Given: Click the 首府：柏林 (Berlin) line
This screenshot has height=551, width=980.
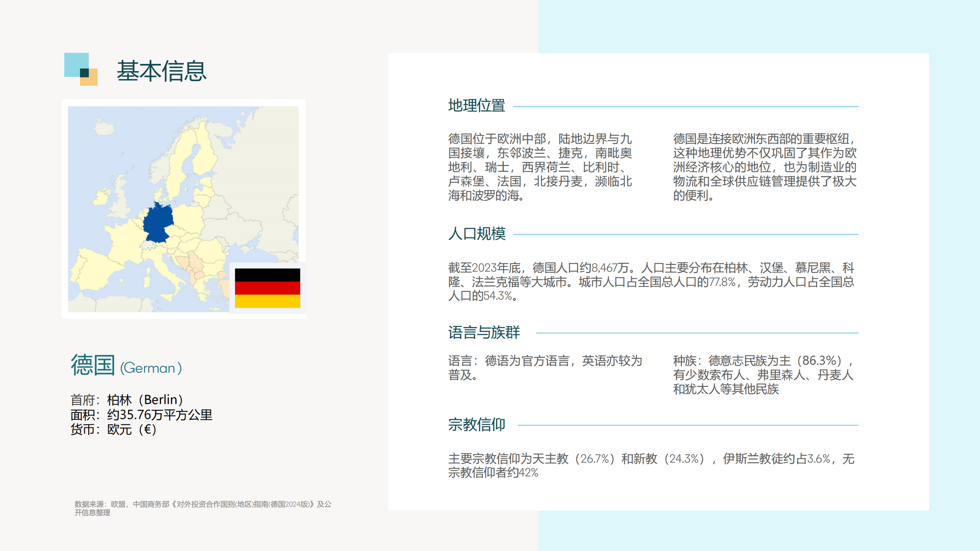Looking at the screenshot, I should click(127, 400).
